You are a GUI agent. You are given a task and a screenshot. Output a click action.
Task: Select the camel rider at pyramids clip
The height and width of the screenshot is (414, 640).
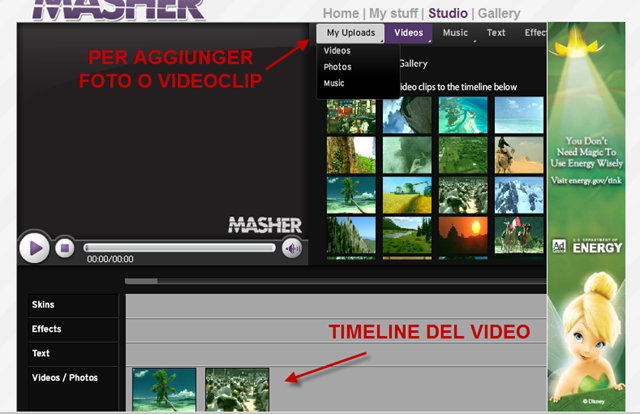(x=519, y=155)
